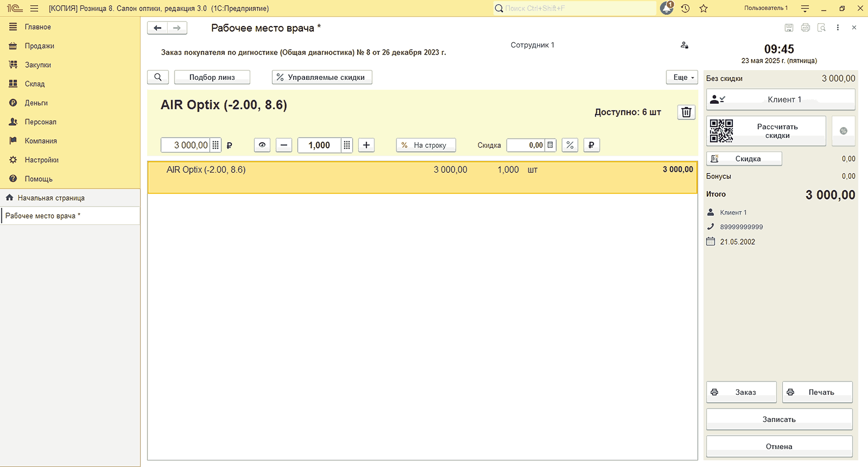The height and width of the screenshot is (467, 868).
Task: Increase quantity with plus button
Action: pos(366,145)
